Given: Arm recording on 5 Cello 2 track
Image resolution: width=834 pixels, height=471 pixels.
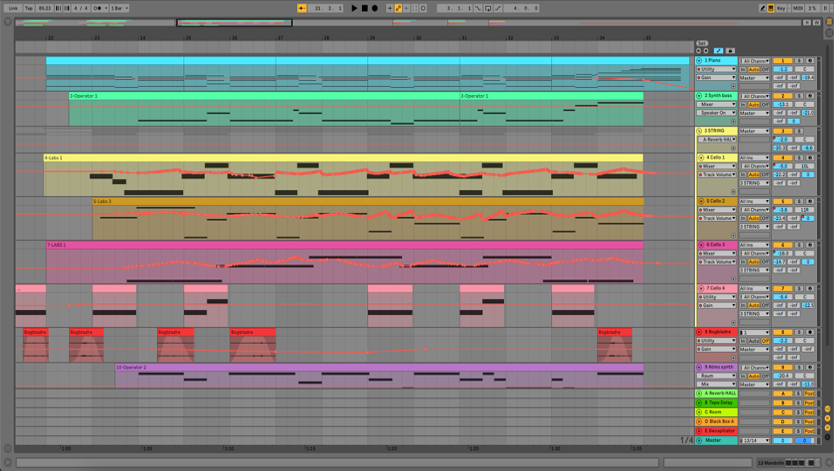Looking at the screenshot, I should pos(810,201).
